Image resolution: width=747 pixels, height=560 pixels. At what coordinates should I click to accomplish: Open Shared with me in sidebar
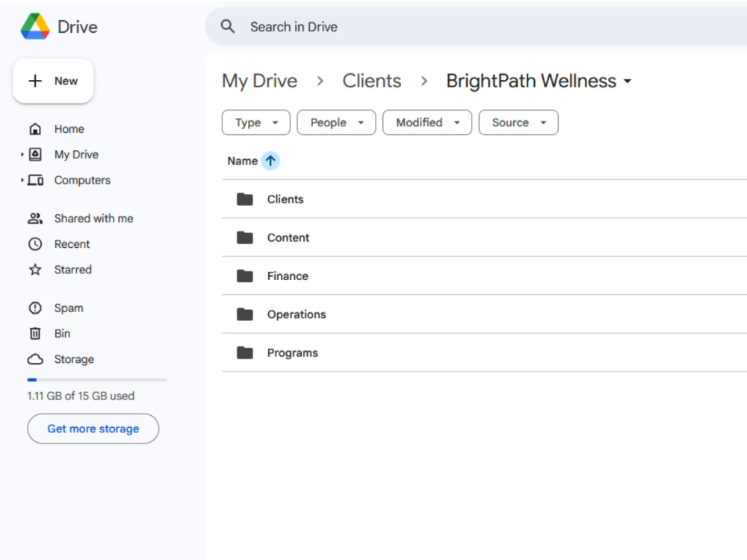94,219
